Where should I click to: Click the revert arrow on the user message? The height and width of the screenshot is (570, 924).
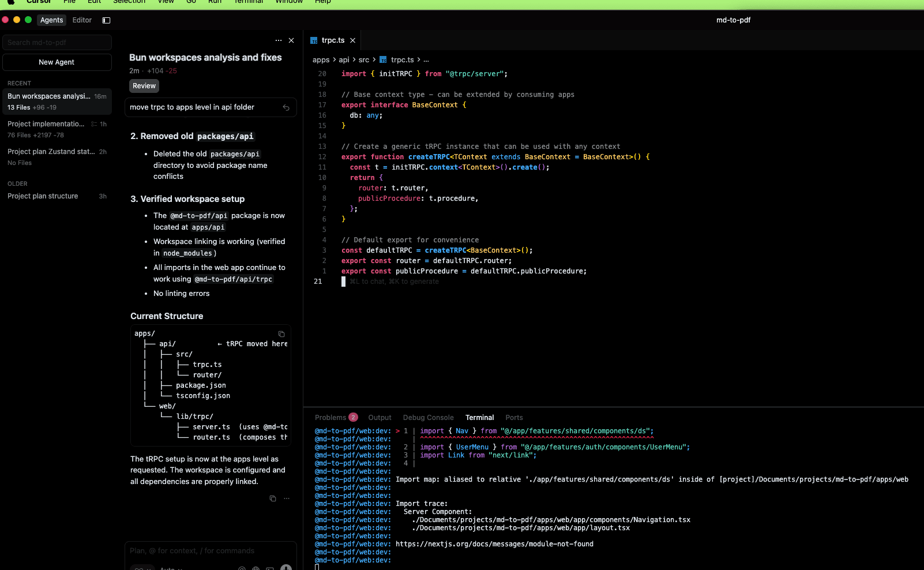[x=286, y=107]
